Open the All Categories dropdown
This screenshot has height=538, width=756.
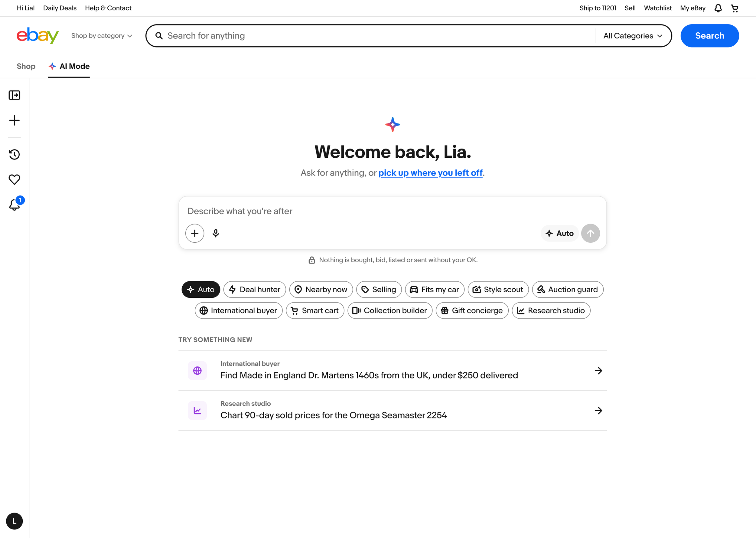pos(633,36)
